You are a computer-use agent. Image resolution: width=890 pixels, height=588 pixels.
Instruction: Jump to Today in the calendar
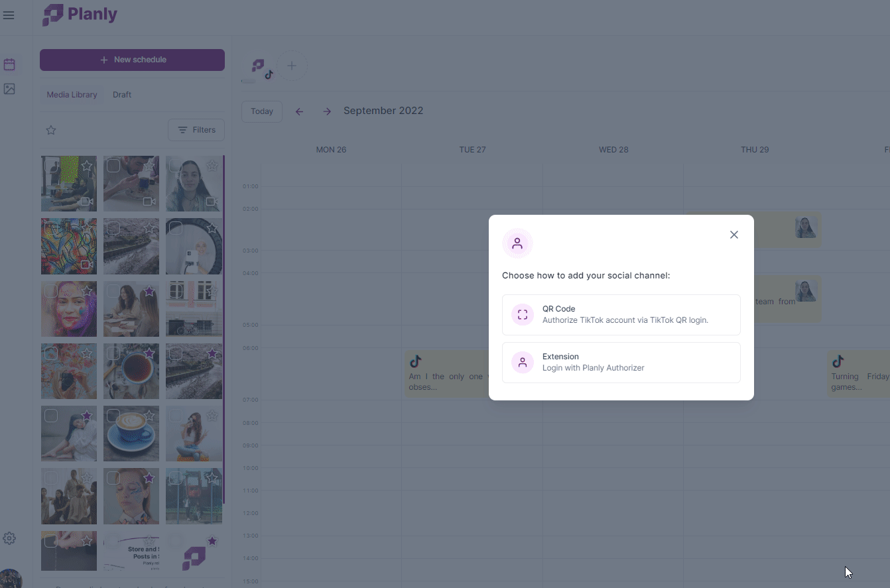(x=262, y=111)
